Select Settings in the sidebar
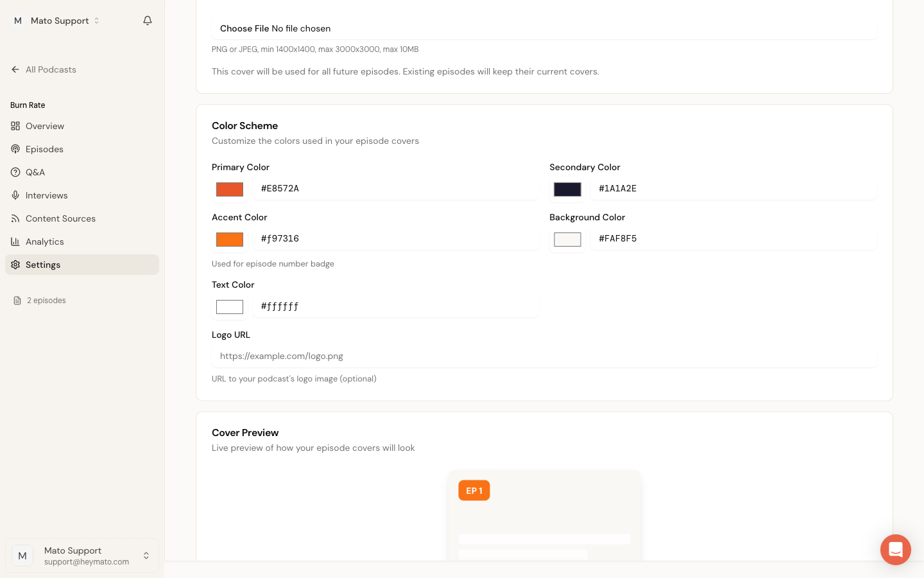Screen dimensions: 924x578 pos(82,265)
